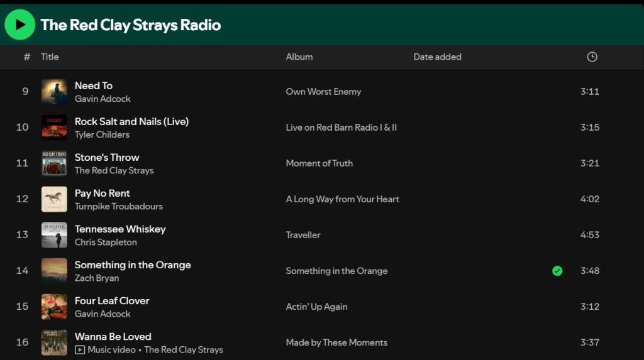Viewport: 644px width, 360px height.
Task: Click the Tennessee Whiskey Traveller cover art
Action: pos(54,235)
